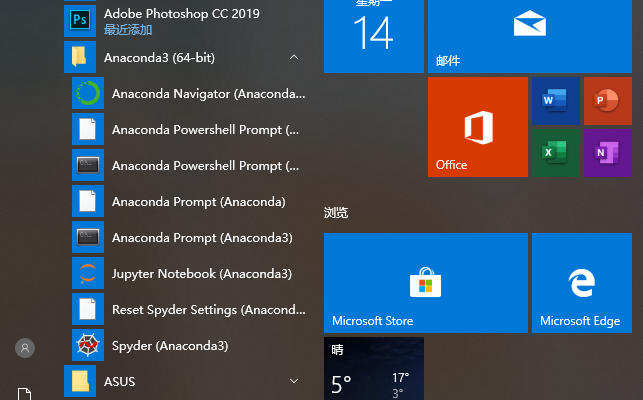Open the Office tile
Viewport: 643px width, 400px height.
coord(477,127)
